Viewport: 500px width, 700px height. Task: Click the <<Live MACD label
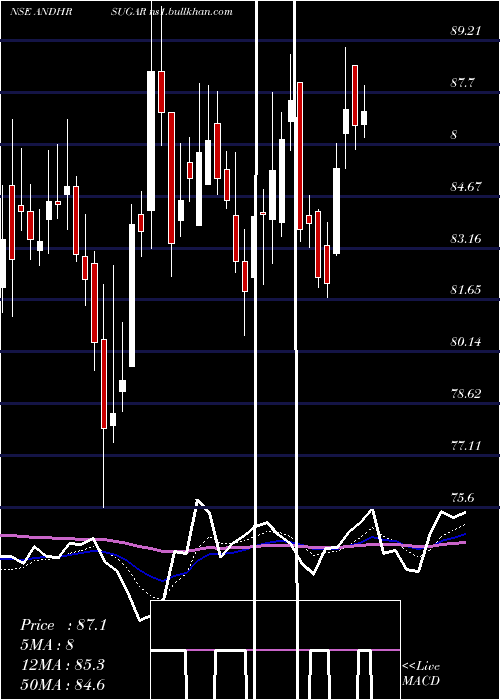click(x=421, y=674)
